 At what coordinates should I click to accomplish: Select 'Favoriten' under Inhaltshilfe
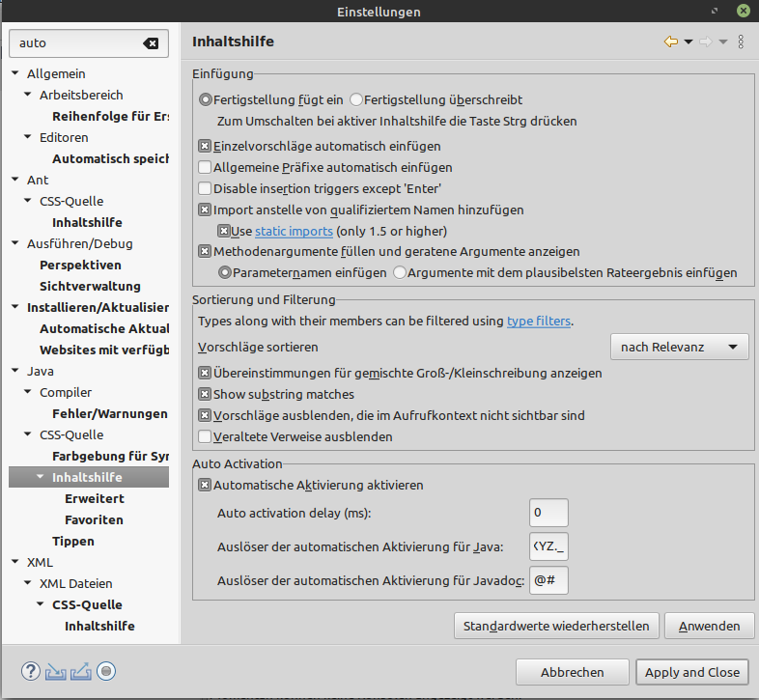[x=94, y=519]
